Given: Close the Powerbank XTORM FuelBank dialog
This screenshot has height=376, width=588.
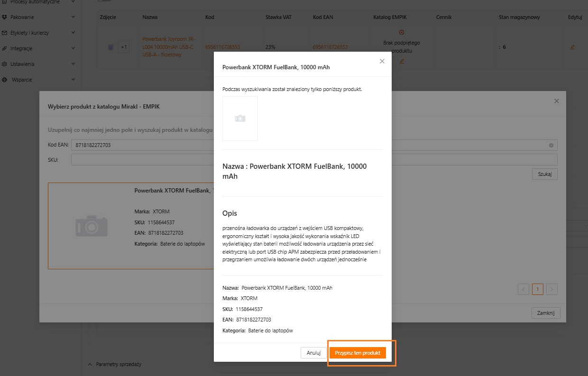Looking at the screenshot, I should (x=382, y=61).
